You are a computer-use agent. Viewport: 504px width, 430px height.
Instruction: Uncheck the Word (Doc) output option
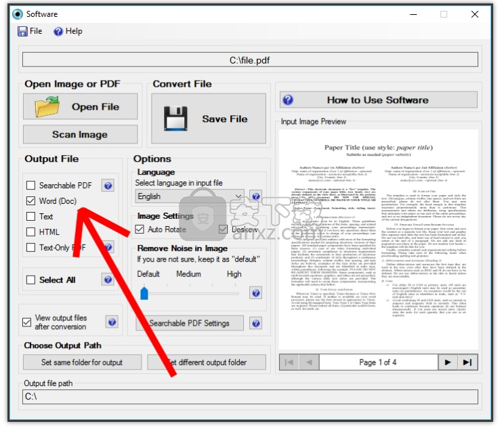(x=31, y=201)
